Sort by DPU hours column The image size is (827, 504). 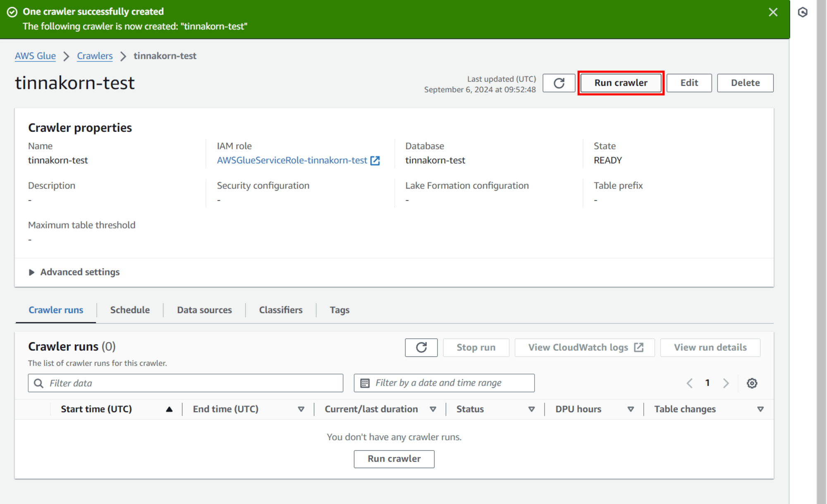pos(631,409)
